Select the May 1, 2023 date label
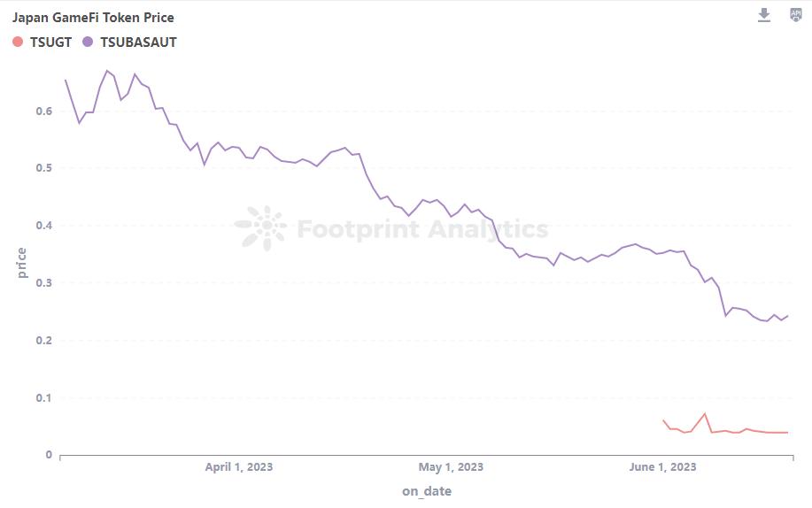The height and width of the screenshot is (508, 812). click(x=451, y=466)
